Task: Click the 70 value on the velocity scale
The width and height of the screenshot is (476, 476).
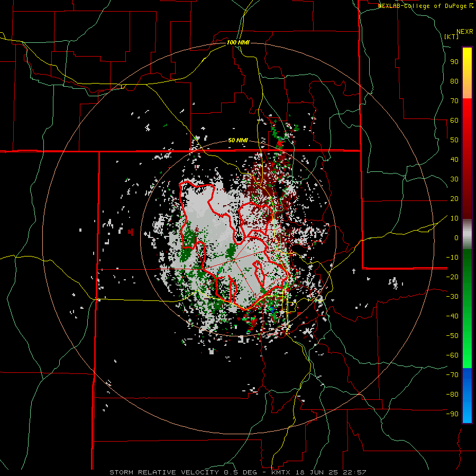Action: pyautogui.click(x=454, y=101)
